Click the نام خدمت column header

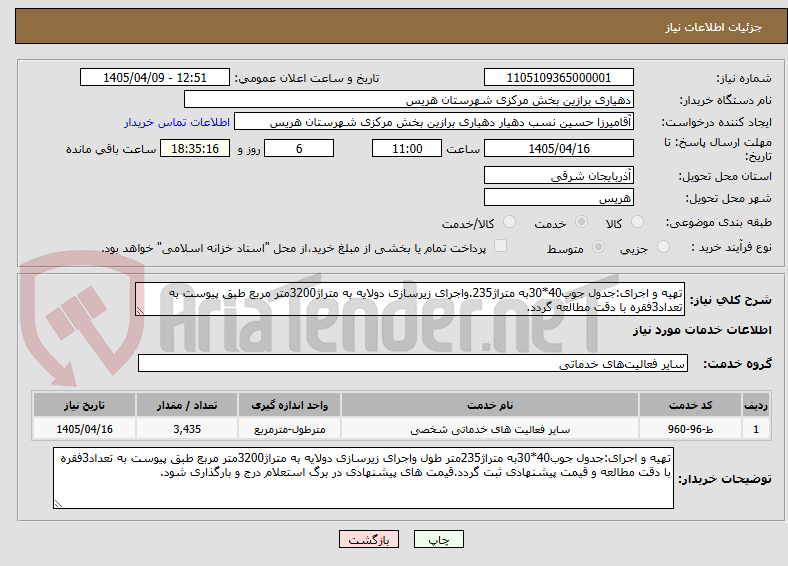tap(489, 405)
